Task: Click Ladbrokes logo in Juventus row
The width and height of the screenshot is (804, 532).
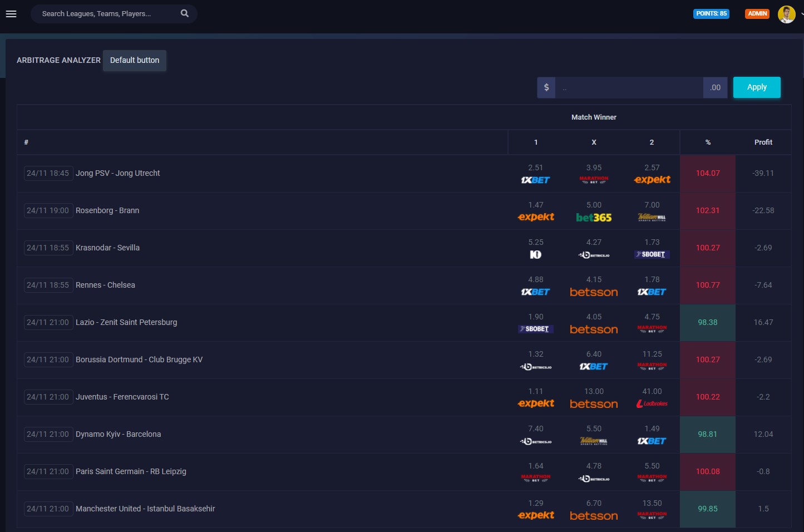Action: (652, 404)
